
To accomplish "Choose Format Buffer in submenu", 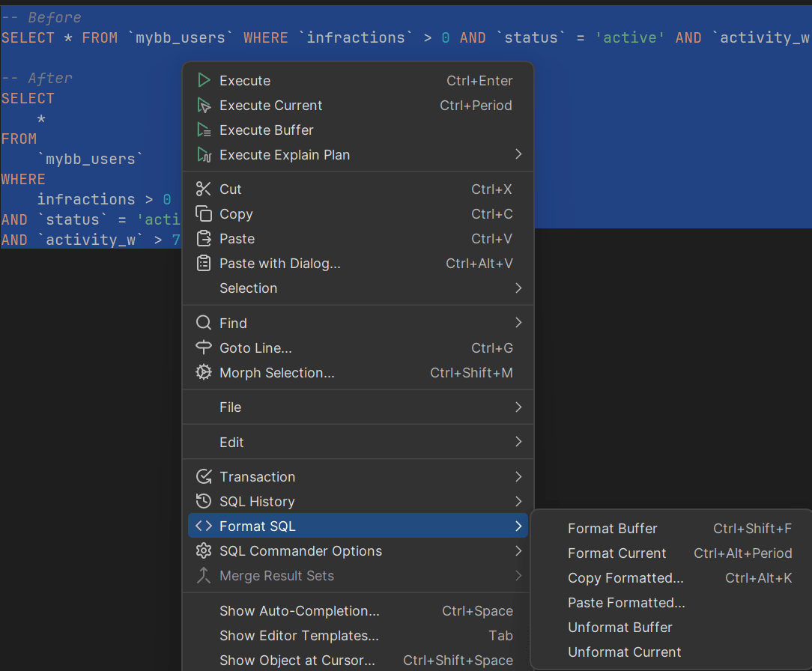I will (x=673, y=528).
